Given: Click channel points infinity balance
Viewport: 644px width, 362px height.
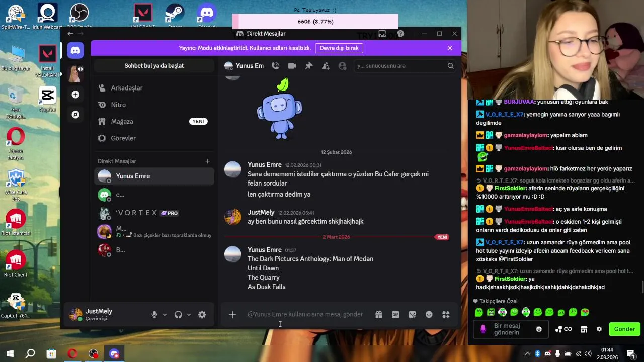Looking at the screenshot, I should click(x=563, y=329).
